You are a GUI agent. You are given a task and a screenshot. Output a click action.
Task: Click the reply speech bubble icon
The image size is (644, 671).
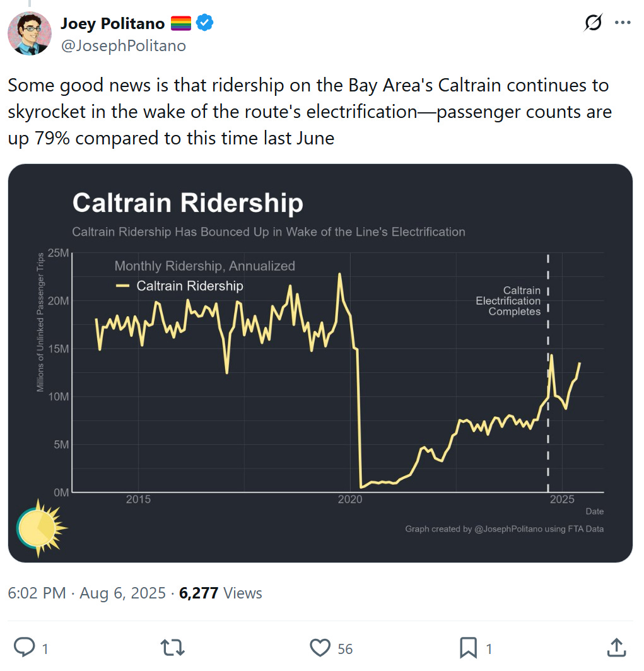click(25, 647)
